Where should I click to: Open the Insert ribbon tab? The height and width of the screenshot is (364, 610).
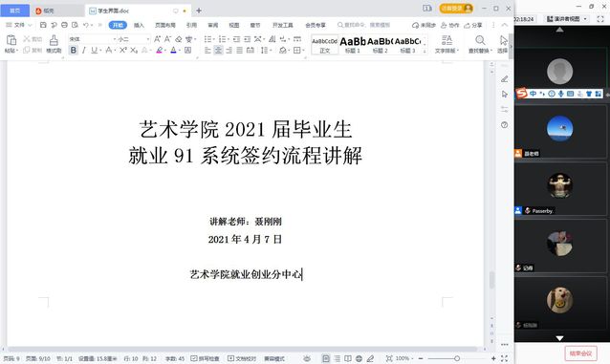coord(139,25)
